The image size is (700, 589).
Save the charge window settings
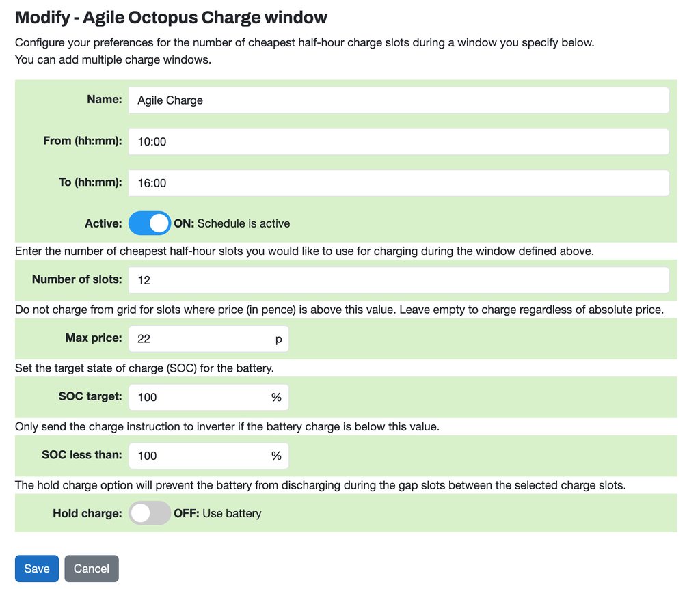[37, 569]
